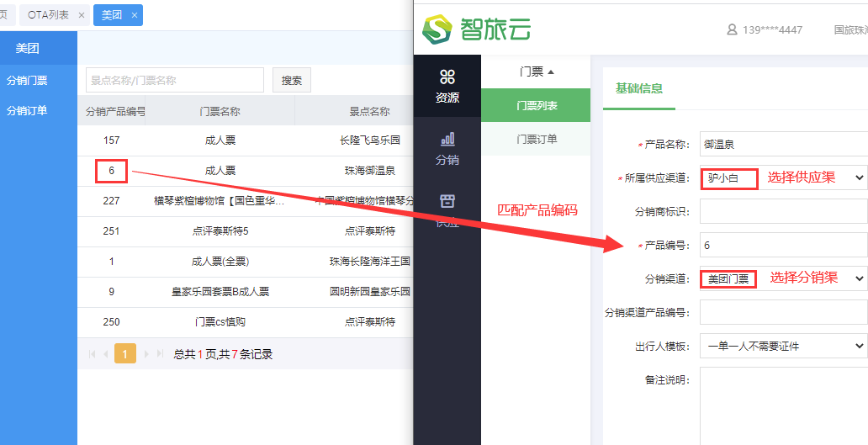
Task: Click the 搜索 search button
Action: point(292,81)
